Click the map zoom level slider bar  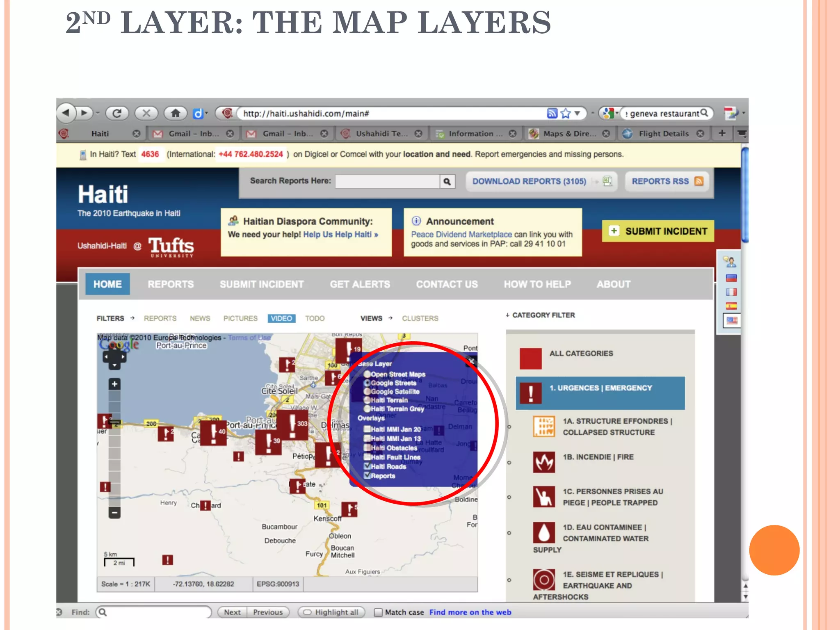[x=114, y=448]
